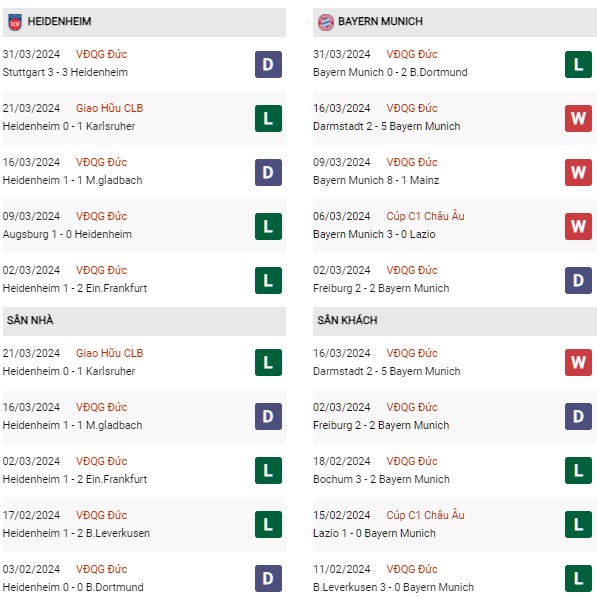Open the Giao Hữu CLB link in the Sân Nhà section

pyautogui.click(x=109, y=353)
